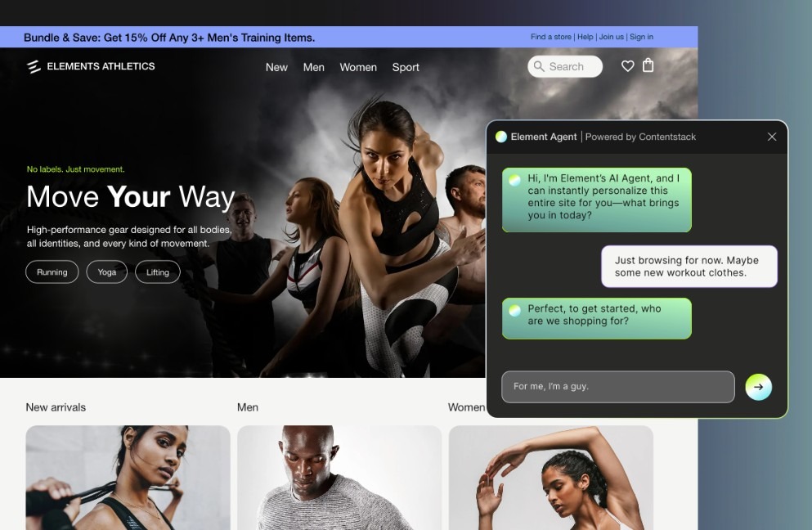The height and width of the screenshot is (530, 812).
Task: Open the Sport navigation menu
Action: (406, 67)
